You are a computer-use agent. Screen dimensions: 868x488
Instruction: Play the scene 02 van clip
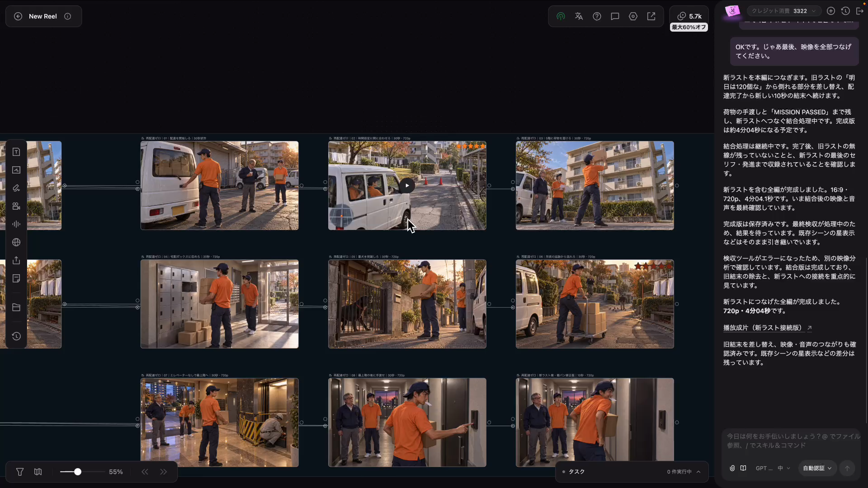point(407,185)
